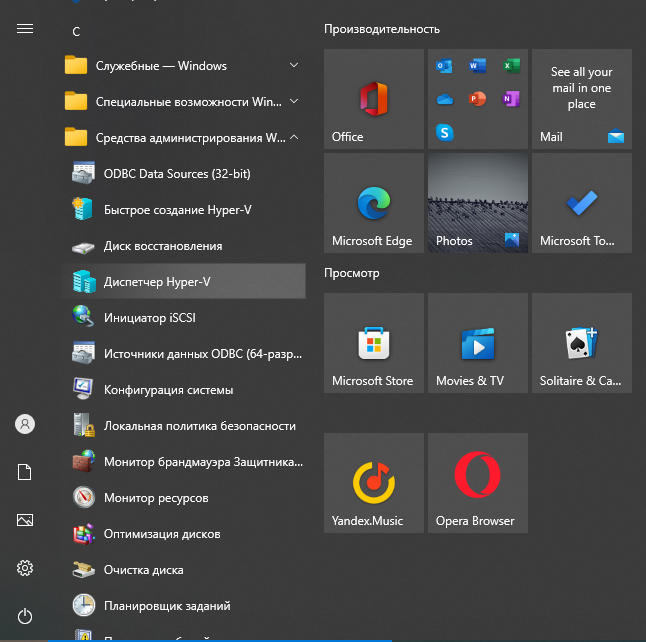Image resolution: width=646 pixels, height=642 pixels.
Task: Open Конфигурация системы
Action: point(183,389)
